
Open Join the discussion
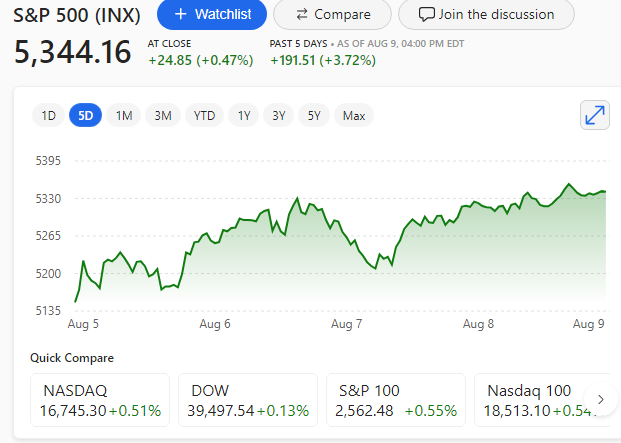(486, 15)
